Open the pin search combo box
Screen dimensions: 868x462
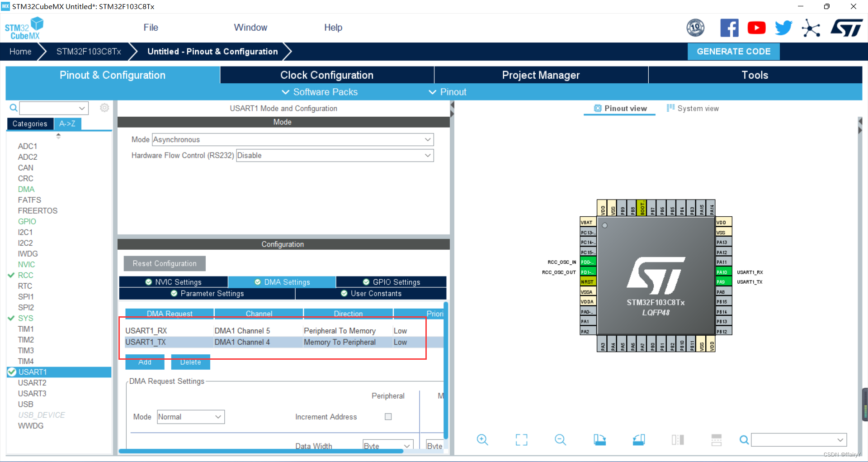click(x=799, y=439)
